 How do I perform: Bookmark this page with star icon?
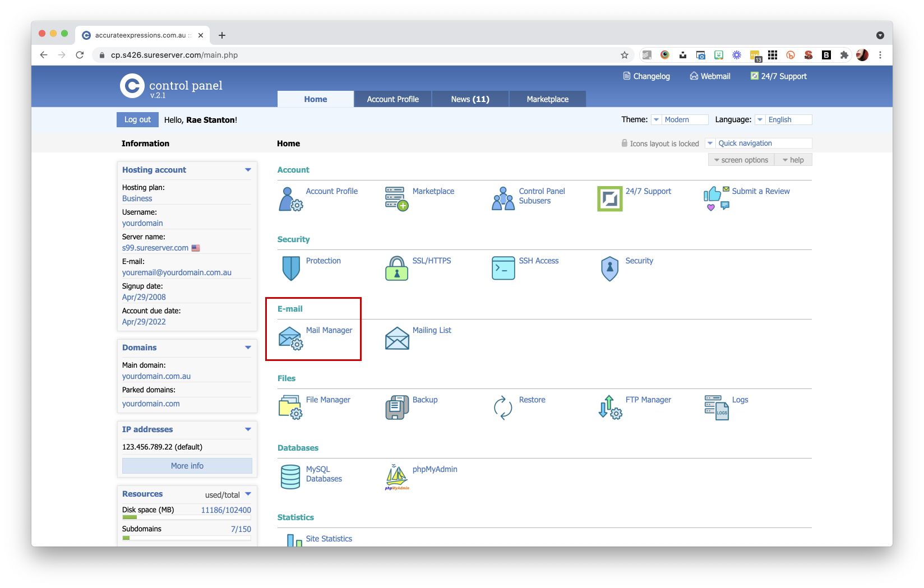pos(624,55)
